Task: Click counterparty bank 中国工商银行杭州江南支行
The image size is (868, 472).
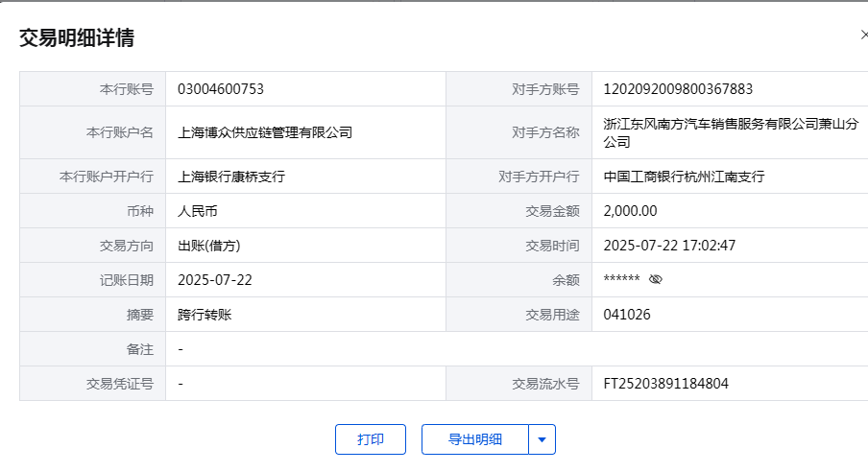Action: (x=684, y=177)
